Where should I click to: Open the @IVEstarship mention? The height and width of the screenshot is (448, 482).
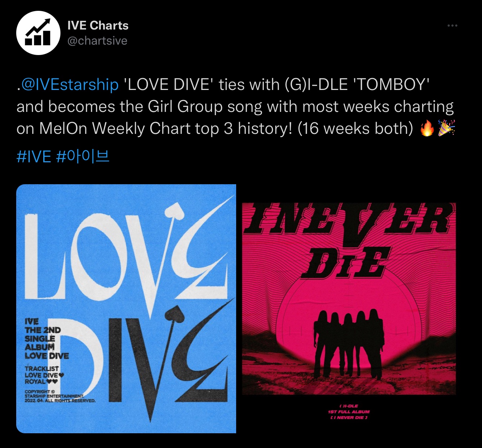70,85
